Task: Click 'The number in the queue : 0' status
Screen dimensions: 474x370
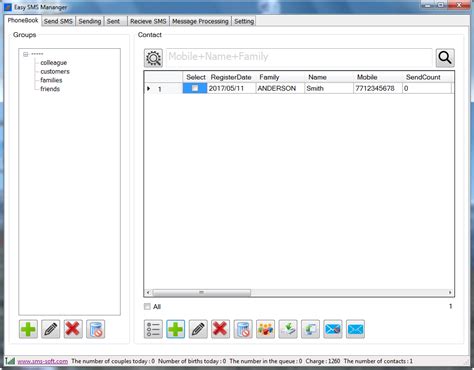Action: tap(266, 361)
